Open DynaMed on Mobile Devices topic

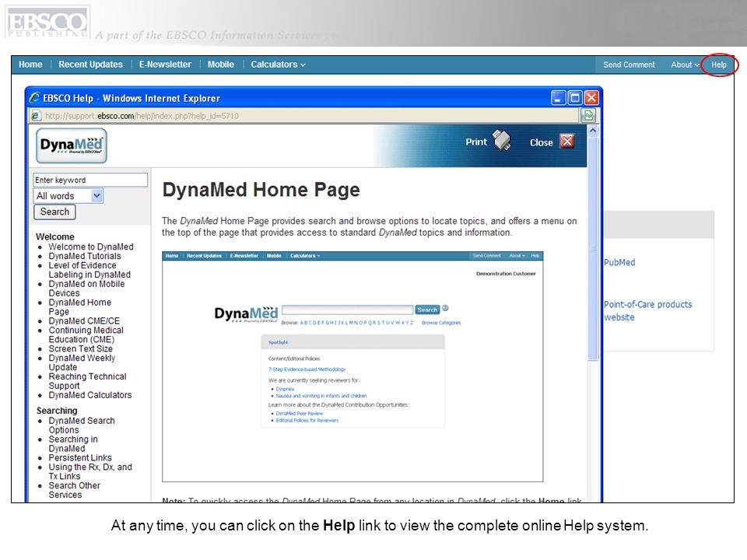tap(86, 289)
